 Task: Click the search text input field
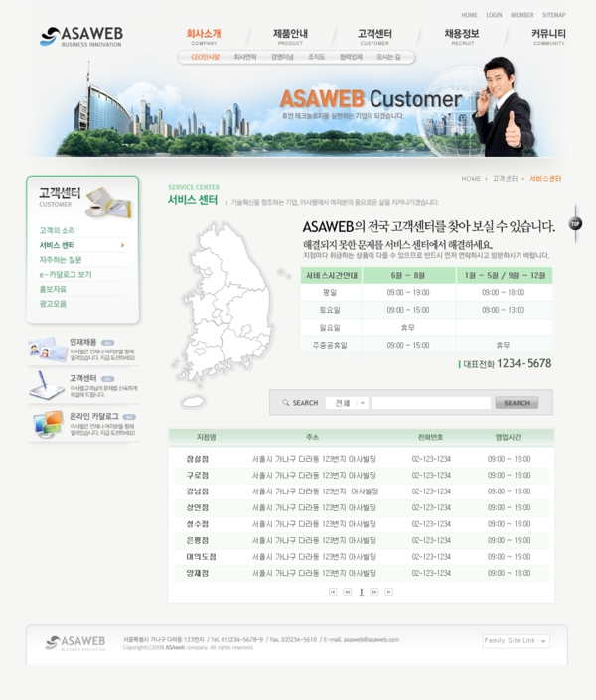tap(431, 403)
